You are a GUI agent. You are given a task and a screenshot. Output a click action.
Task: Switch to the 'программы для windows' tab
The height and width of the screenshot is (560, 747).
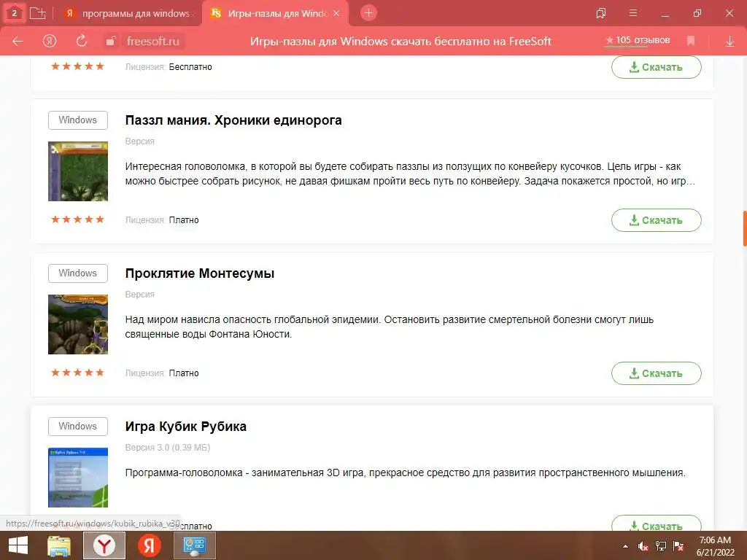(x=129, y=13)
